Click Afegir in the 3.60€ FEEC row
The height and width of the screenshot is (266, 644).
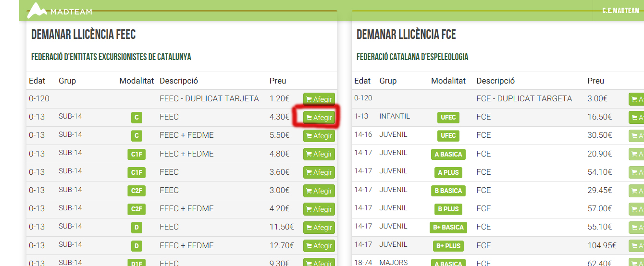[319, 172]
